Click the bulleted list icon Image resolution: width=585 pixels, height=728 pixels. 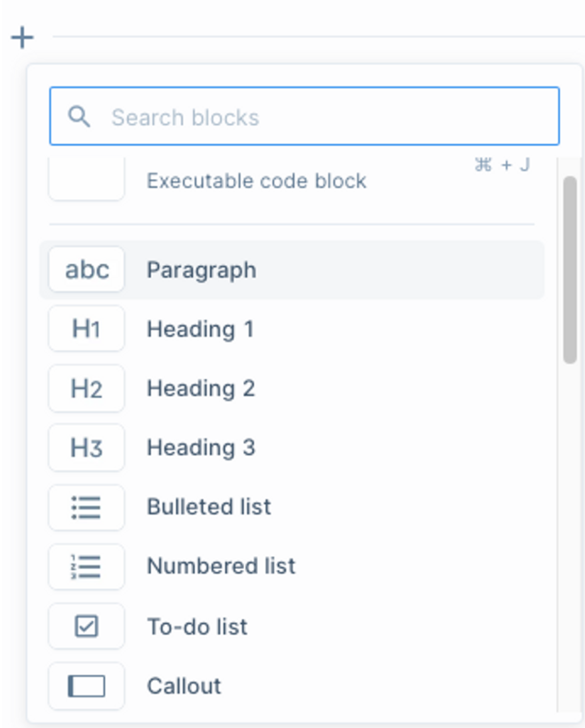pyautogui.click(x=87, y=507)
